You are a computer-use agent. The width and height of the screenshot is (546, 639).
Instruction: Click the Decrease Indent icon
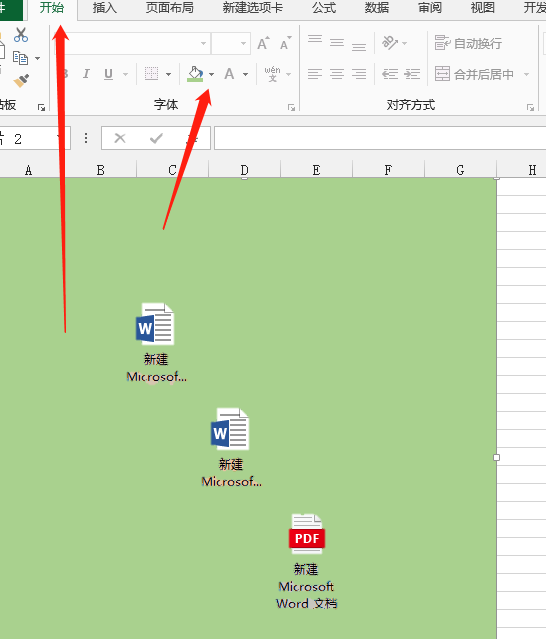(390, 74)
